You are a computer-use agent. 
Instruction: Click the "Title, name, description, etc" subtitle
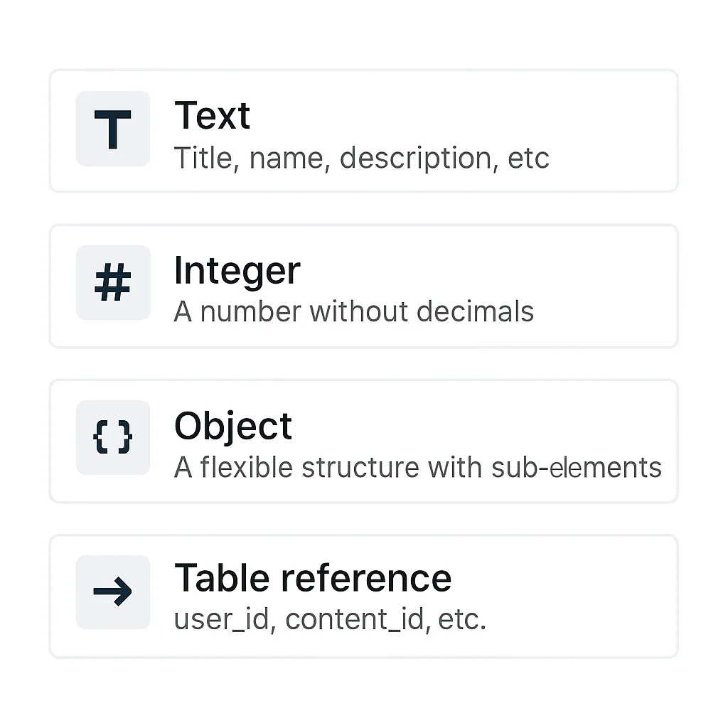(362, 159)
